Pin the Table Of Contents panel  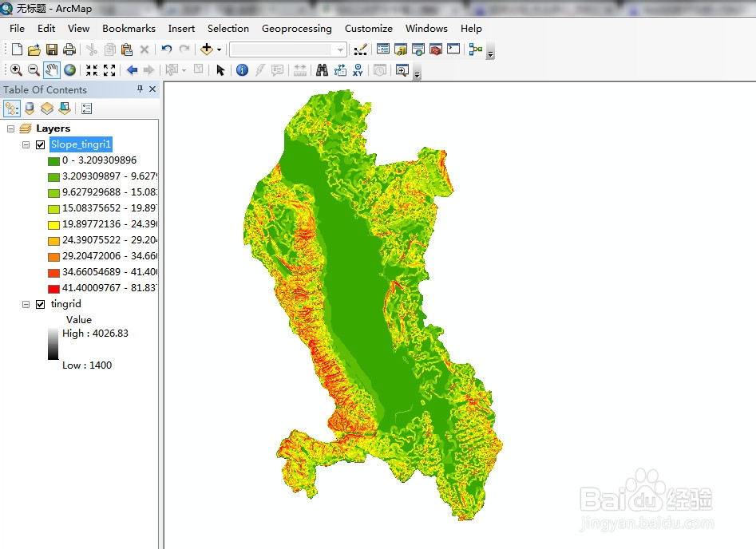[x=140, y=89]
